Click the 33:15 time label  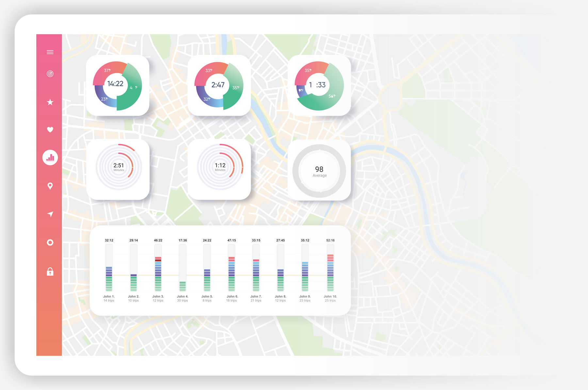(256, 240)
